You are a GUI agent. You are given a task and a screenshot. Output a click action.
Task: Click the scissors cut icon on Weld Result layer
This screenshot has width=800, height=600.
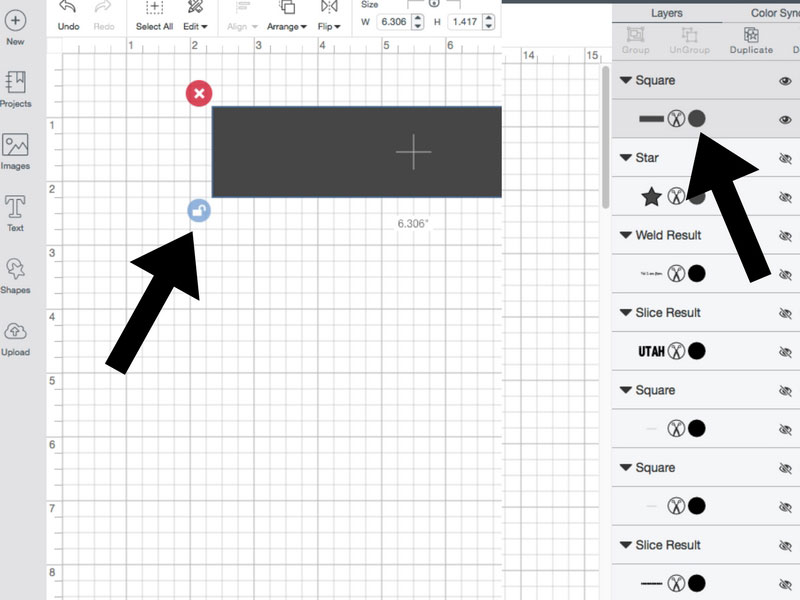click(x=676, y=273)
